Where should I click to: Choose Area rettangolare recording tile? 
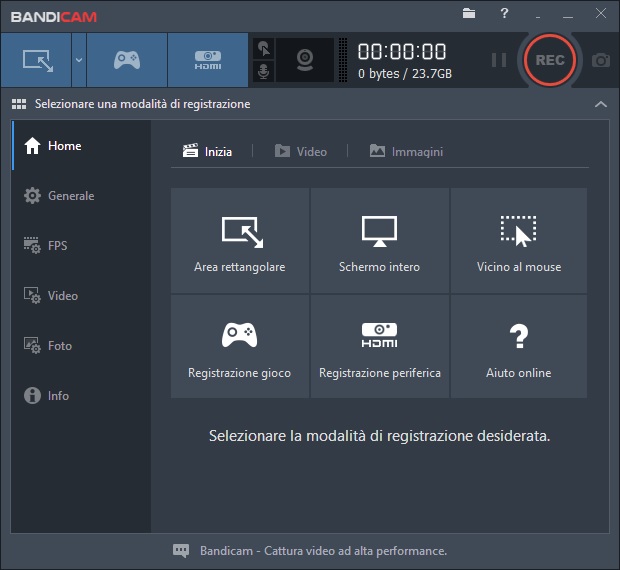(x=240, y=240)
